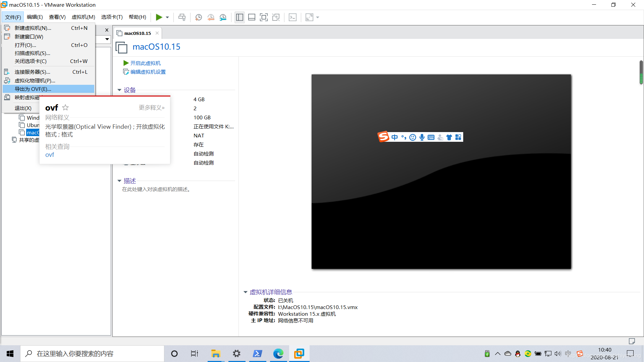Toggle Chinese/English mode 中 on Sogou bar
The image size is (644, 362).
[394, 137]
